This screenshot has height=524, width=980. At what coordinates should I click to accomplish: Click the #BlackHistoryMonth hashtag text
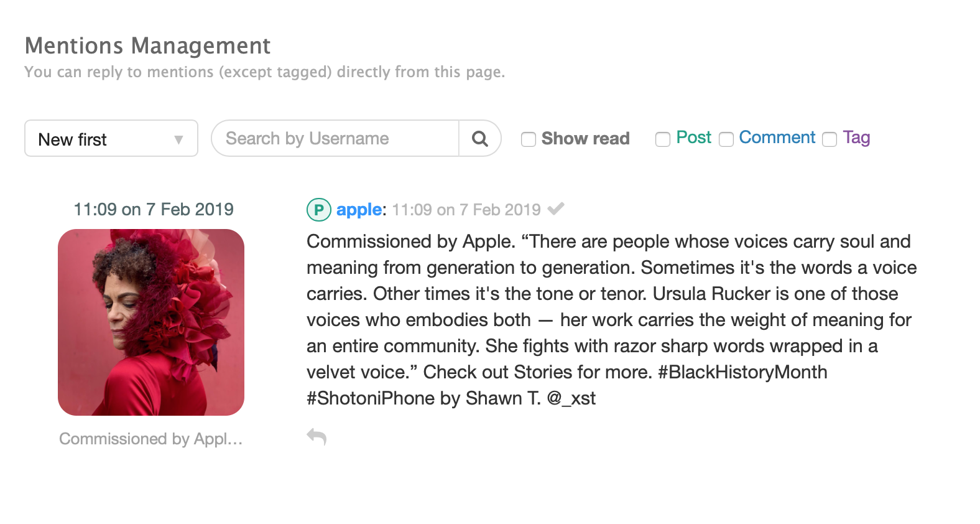pyautogui.click(x=745, y=372)
